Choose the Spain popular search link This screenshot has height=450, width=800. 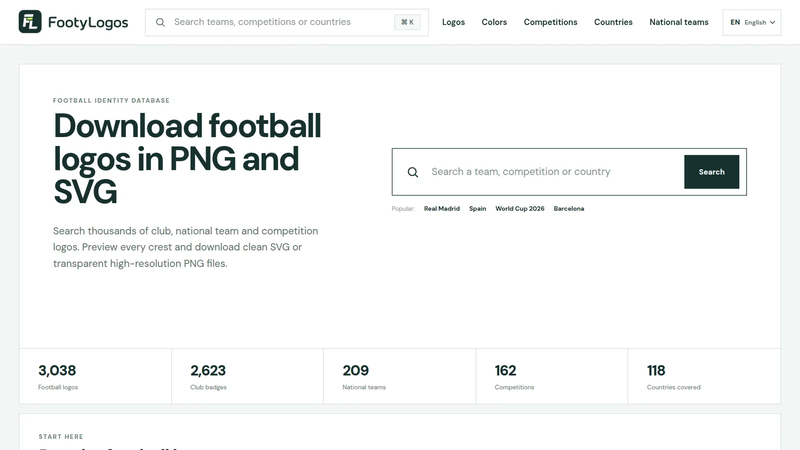point(478,209)
